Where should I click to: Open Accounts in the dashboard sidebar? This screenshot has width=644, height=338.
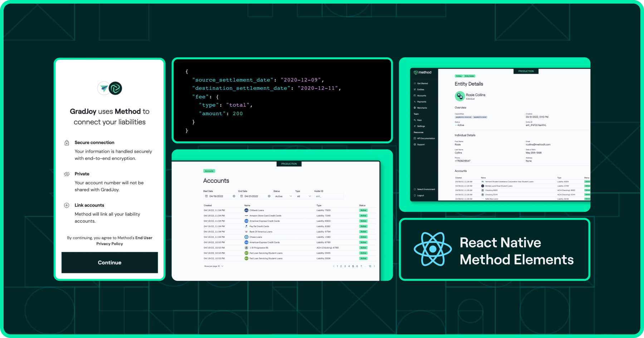(420, 96)
